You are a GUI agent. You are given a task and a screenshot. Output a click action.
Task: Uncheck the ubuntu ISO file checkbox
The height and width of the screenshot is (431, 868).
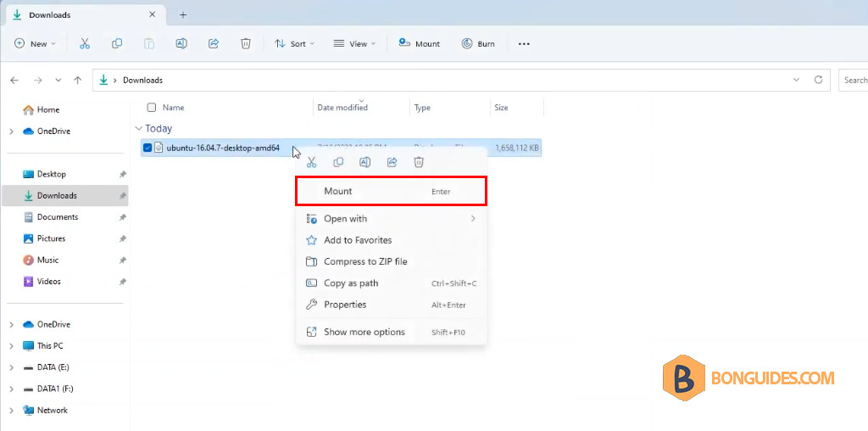click(147, 148)
